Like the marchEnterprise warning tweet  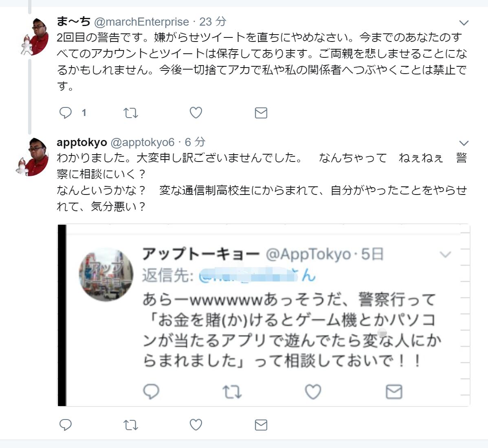point(196,113)
